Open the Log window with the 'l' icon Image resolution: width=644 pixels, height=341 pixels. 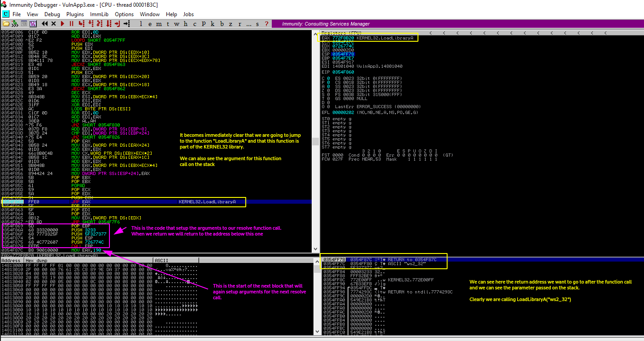coord(141,24)
